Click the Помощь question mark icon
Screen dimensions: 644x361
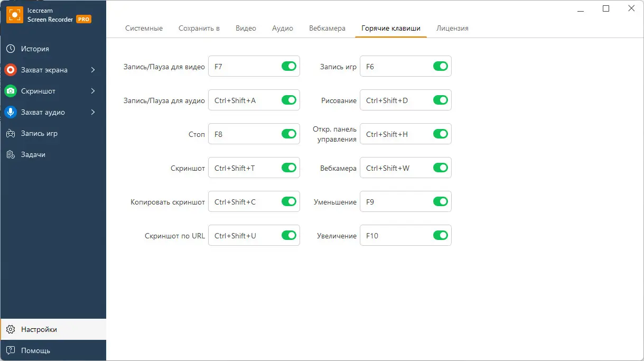tap(11, 350)
